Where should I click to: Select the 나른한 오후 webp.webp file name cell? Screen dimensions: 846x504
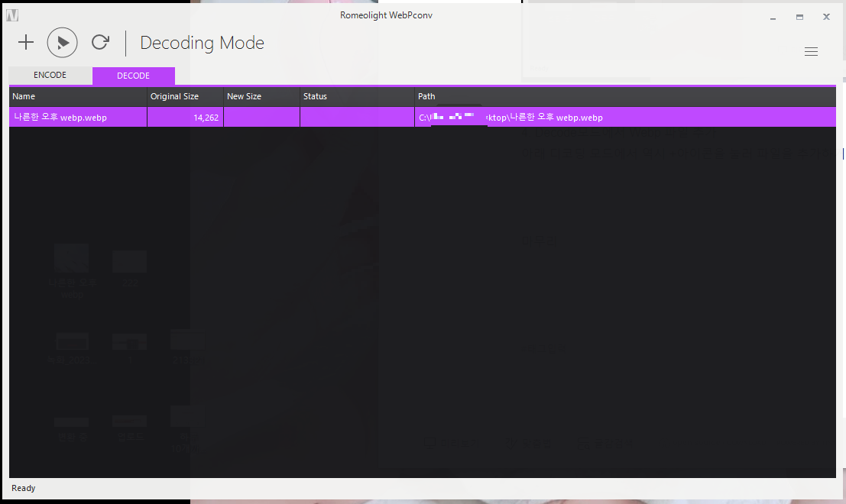78,117
